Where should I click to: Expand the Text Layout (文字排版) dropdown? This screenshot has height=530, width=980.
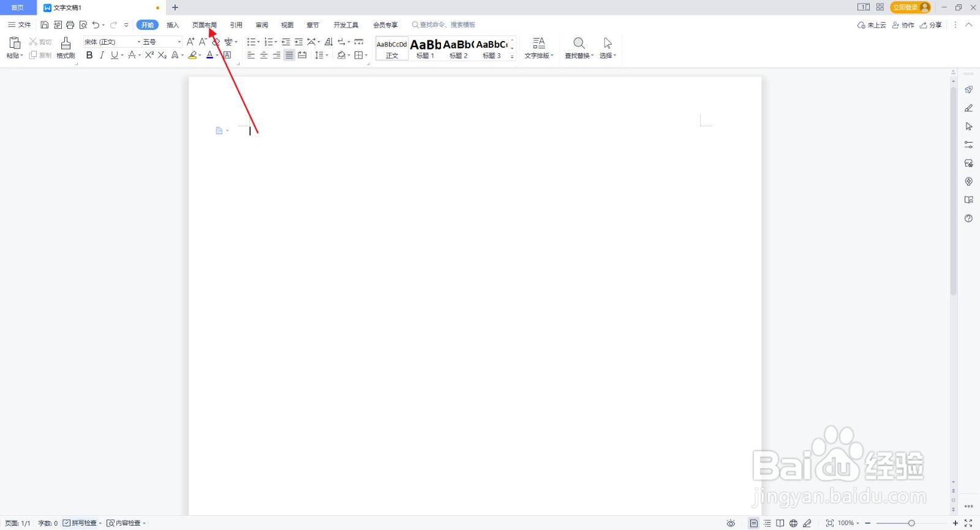click(x=552, y=56)
